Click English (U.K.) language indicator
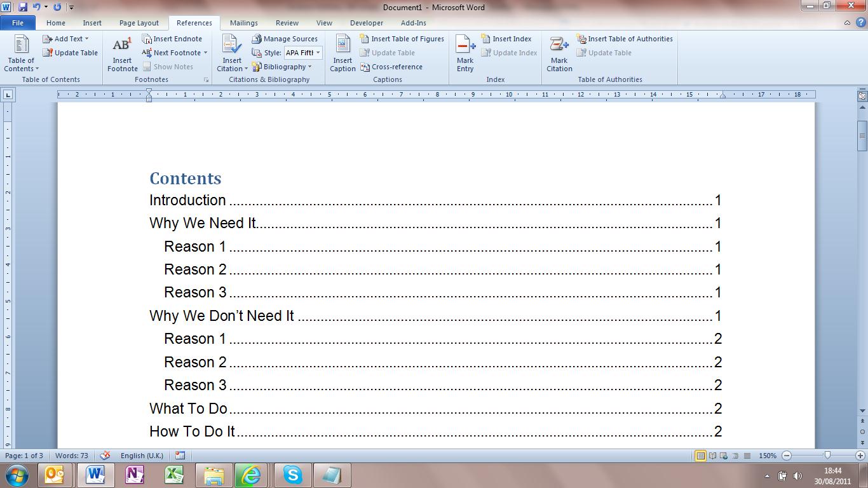868x488 pixels. pos(142,456)
